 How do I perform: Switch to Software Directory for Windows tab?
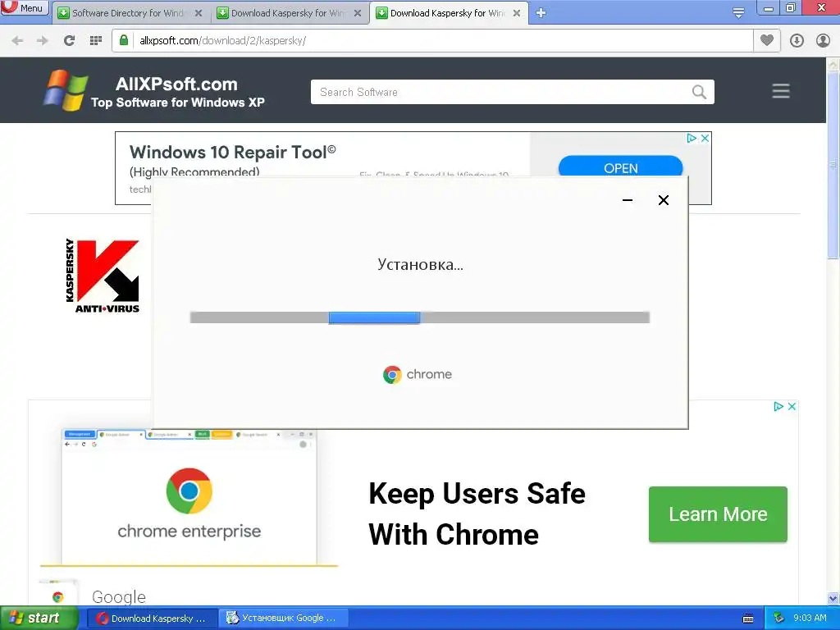click(x=130, y=13)
